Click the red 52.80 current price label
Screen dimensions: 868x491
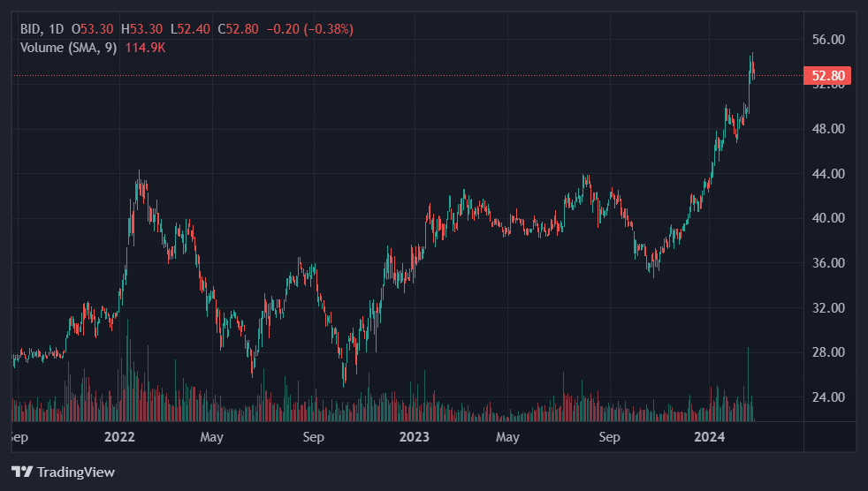(x=831, y=76)
